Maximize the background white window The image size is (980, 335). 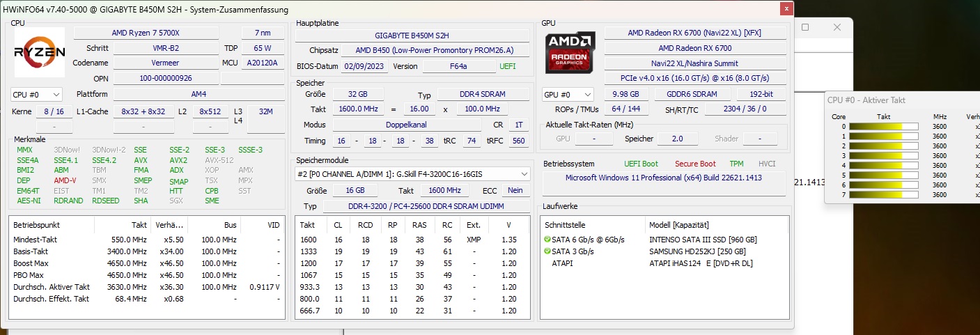tap(805, 27)
